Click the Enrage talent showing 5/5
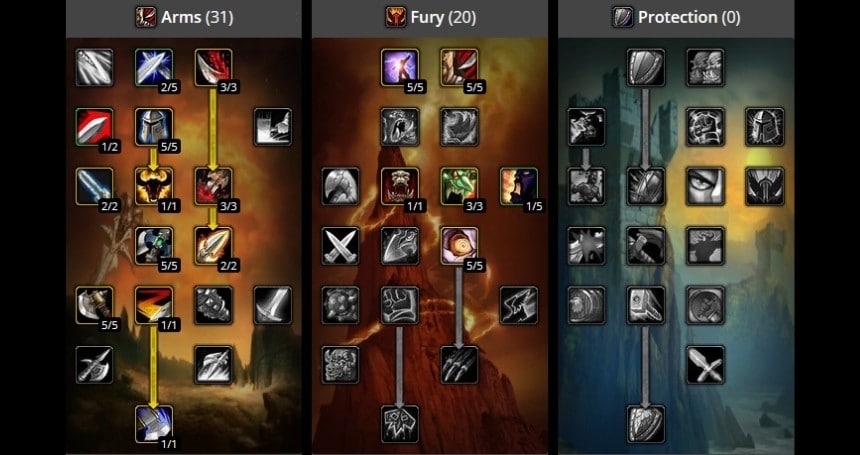Screen dimensions: 860x455 459,246
